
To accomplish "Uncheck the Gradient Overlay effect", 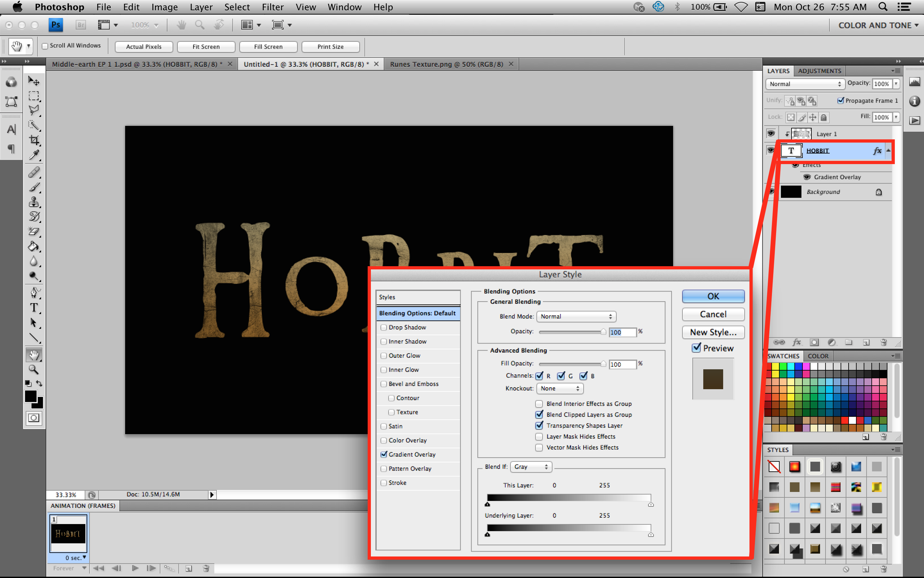I will 384,454.
